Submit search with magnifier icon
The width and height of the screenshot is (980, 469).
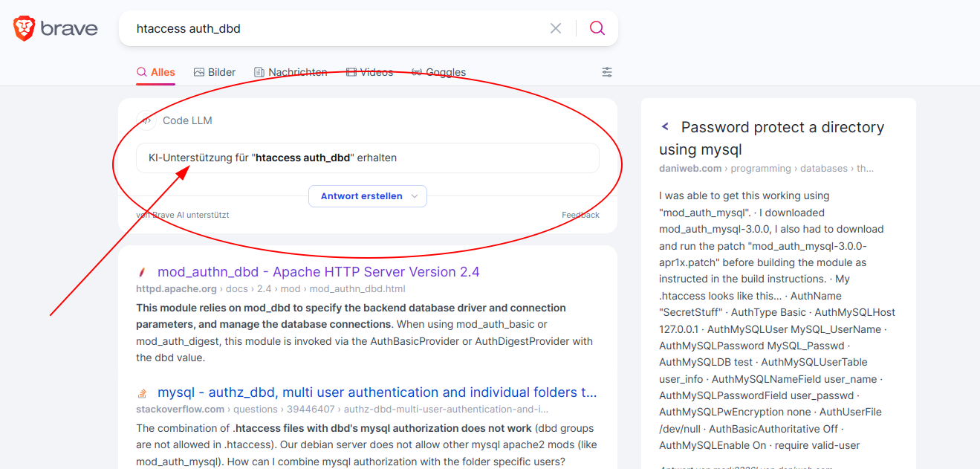[597, 28]
